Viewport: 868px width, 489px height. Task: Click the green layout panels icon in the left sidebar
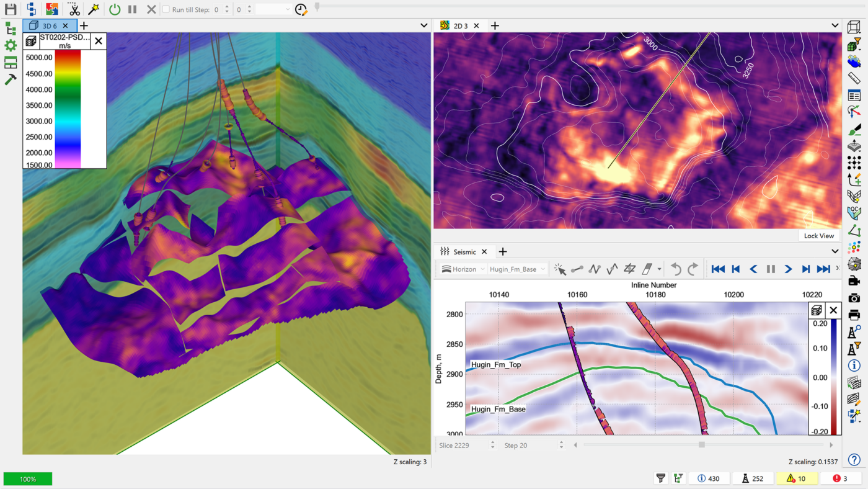11,62
